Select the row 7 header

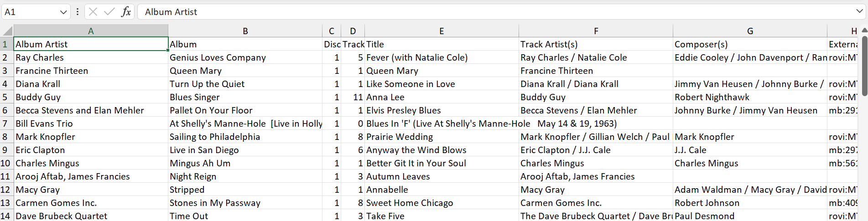click(x=5, y=123)
